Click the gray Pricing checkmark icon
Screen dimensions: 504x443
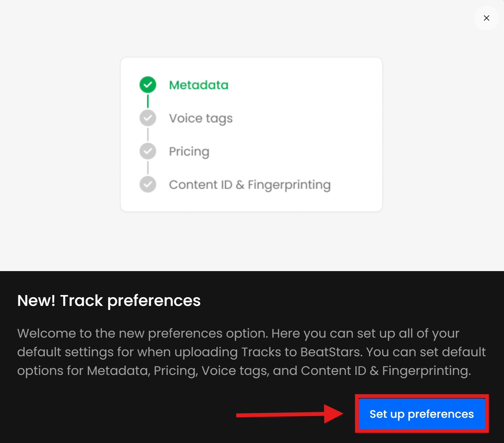[148, 151]
